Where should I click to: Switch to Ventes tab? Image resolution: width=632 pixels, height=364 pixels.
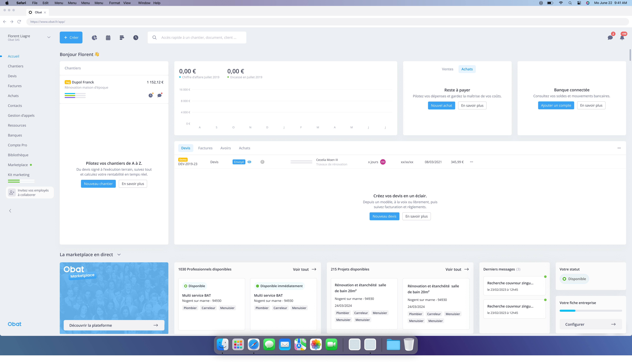point(447,69)
